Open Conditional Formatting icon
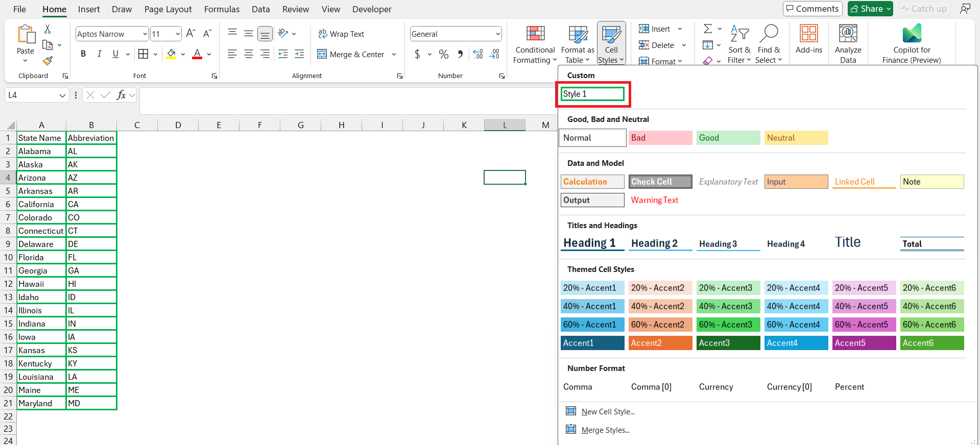Screen dimensions: 980x445 [535, 34]
